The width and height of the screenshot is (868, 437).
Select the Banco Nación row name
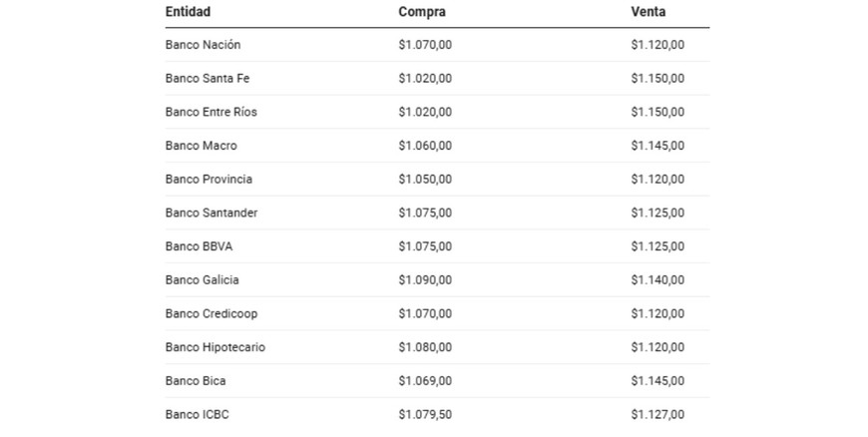tap(203, 45)
